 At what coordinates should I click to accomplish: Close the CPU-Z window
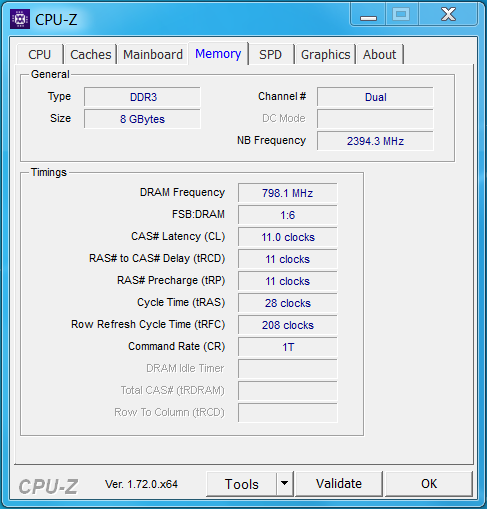(x=448, y=15)
